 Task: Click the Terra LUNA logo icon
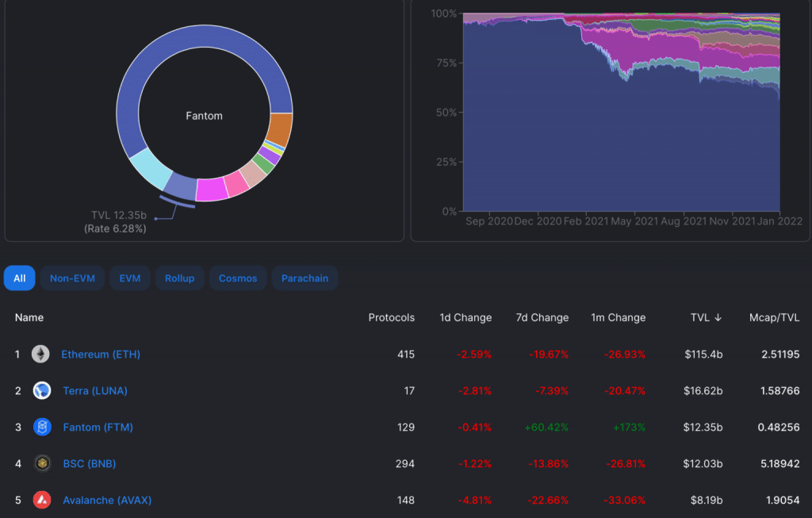point(42,390)
